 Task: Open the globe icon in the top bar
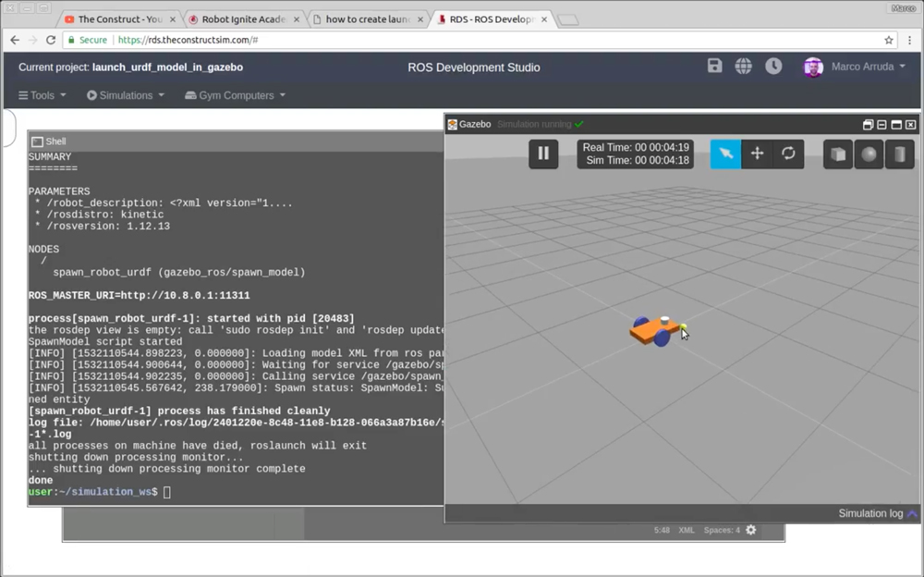pyautogui.click(x=744, y=67)
